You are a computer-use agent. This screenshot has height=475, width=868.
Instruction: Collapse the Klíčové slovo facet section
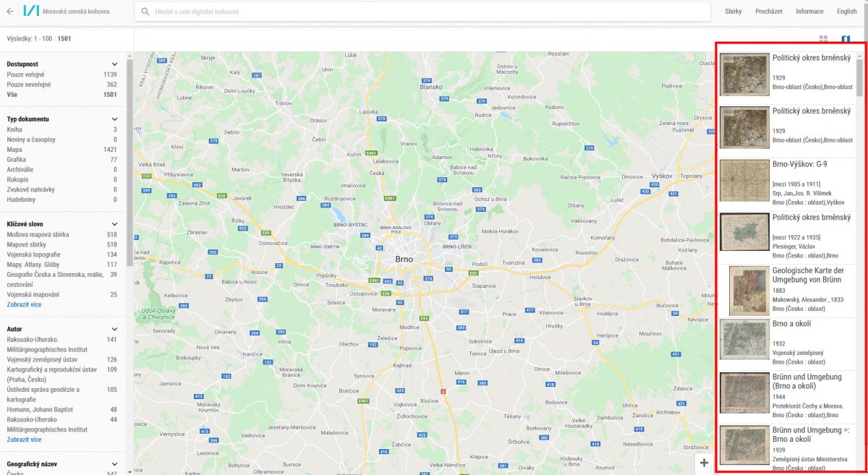click(114, 224)
